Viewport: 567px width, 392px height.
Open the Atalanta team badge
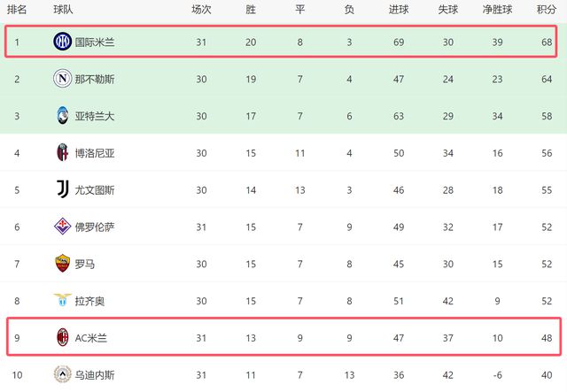click(x=62, y=116)
